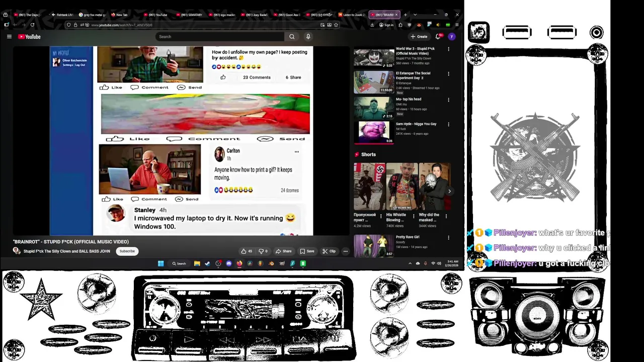Open the channel name link under title
The width and height of the screenshot is (644, 362).
66,251
